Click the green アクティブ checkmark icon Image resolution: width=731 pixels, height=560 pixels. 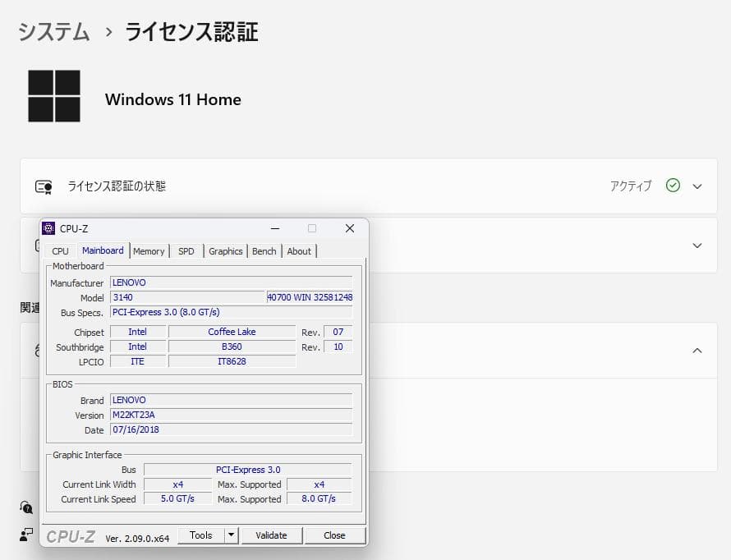[x=673, y=186]
